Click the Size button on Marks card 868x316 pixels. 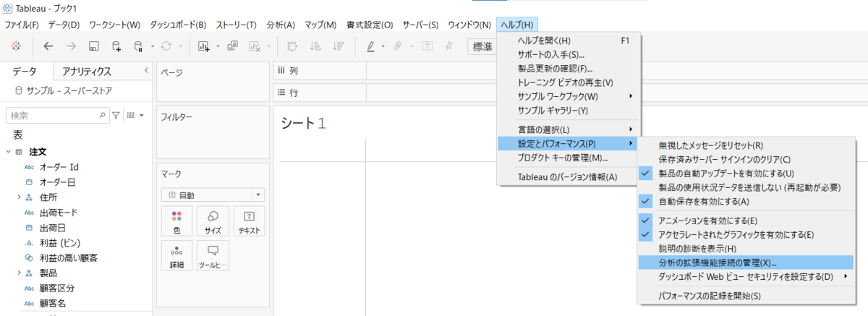(x=213, y=222)
